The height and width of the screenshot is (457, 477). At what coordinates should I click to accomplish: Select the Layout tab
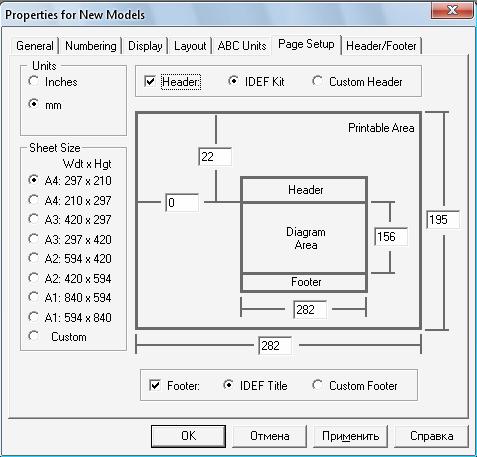tap(190, 46)
